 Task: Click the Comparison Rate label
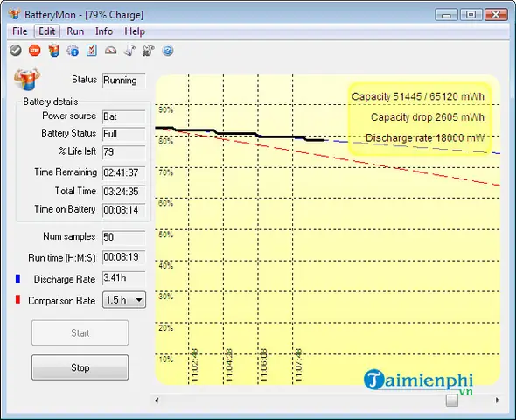click(x=61, y=301)
